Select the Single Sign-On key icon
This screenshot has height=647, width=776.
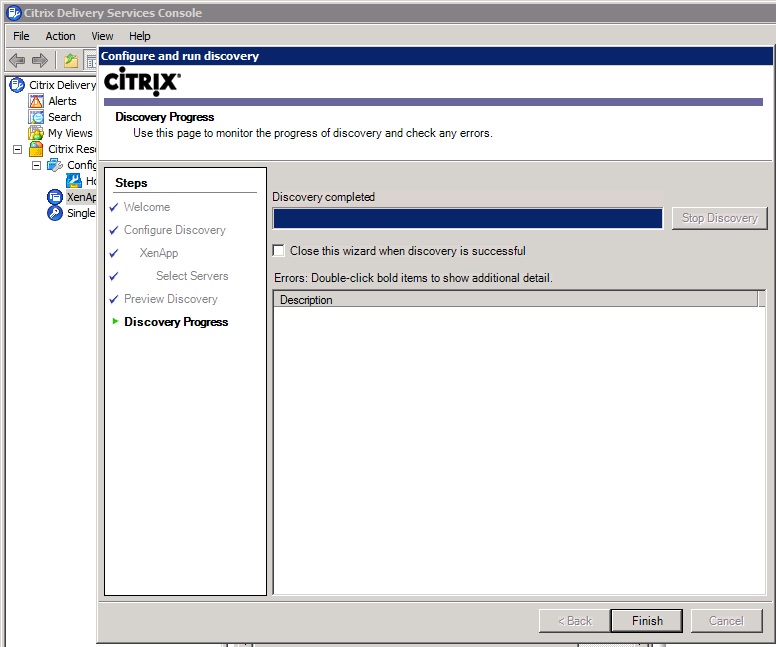55,213
